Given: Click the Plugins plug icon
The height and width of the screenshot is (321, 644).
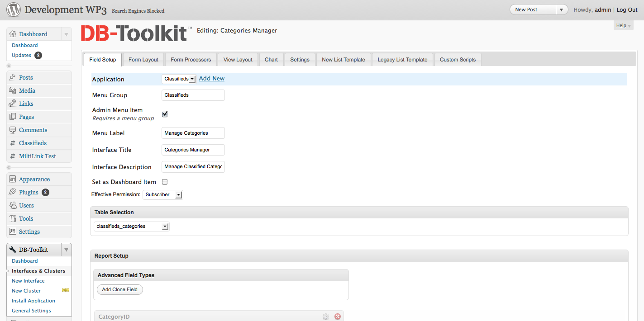Looking at the screenshot, I should [x=13, y=192].
